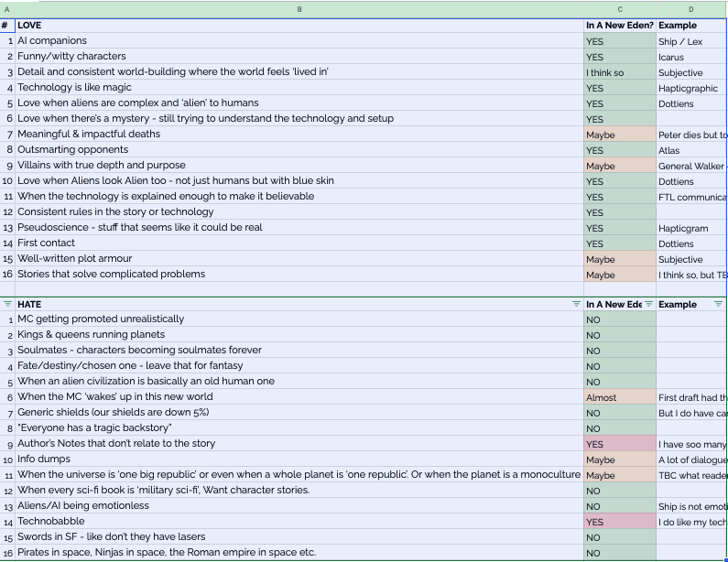Click the filter icon left of the HATE header

pyautogui.click(x=7, y=304)
